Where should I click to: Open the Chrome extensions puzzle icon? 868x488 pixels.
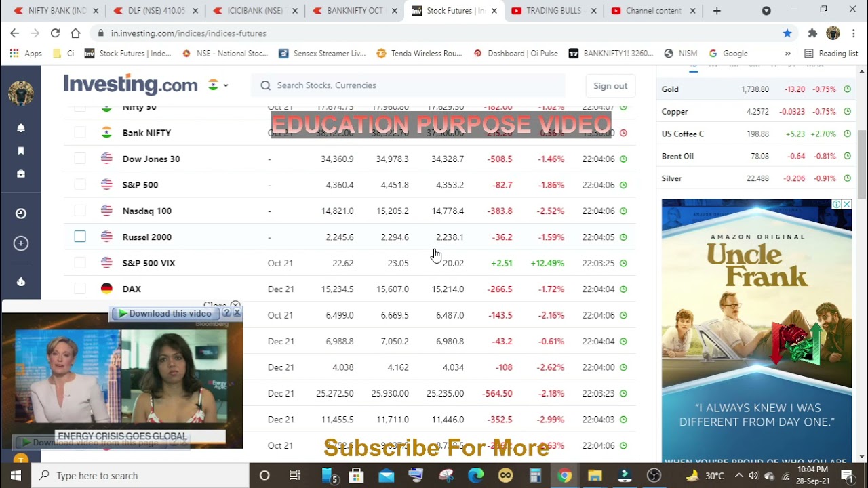coord(812,33)
